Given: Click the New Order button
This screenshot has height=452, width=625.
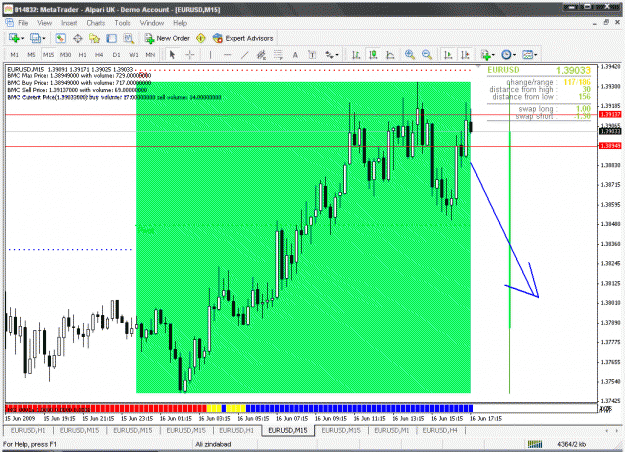Looking at the screenshot, I should click(x=167, y=38).
